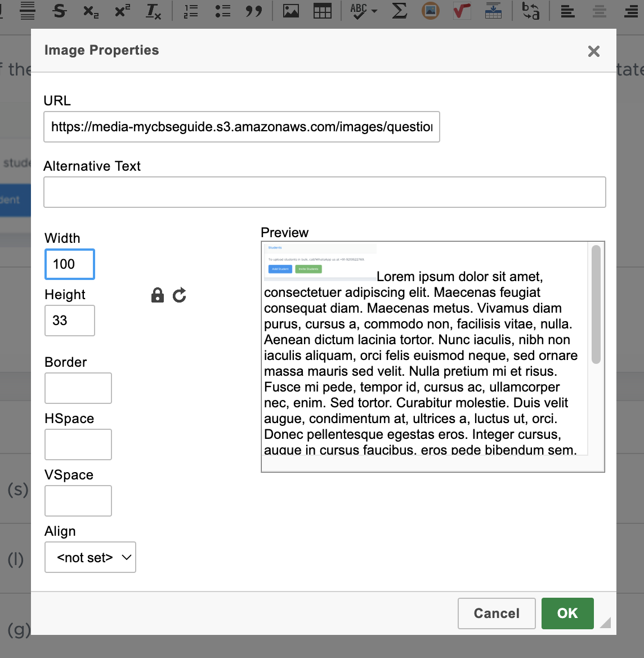Open spell check ABC tool
The height and width of the screenshot is (658, 644).
(359, 11)
